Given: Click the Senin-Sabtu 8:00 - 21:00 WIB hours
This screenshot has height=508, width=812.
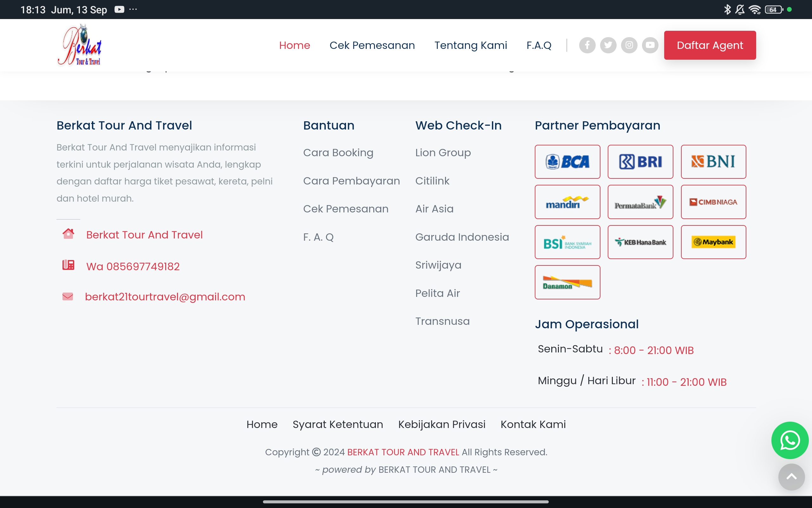Looking at the screenshot, I should (615, 350).
